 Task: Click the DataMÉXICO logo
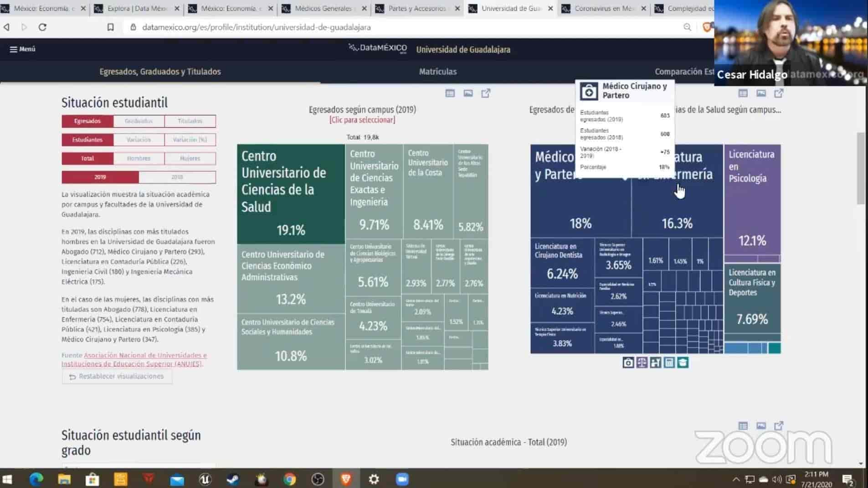pyautogui.click(x=377, y=48)
